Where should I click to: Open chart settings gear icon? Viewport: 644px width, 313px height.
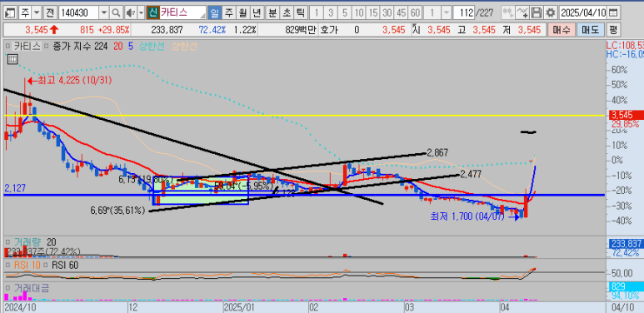pos(551,12)
